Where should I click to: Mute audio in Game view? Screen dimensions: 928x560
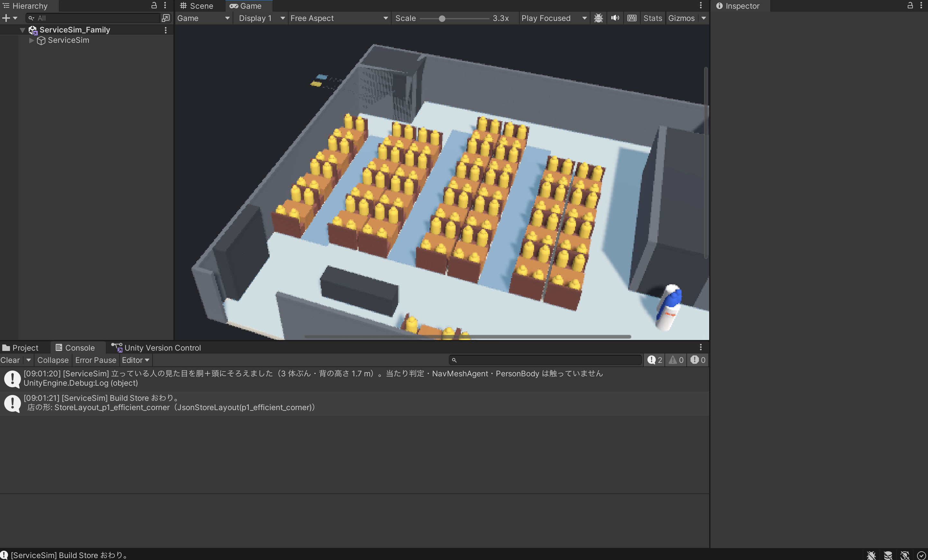pyautogui.click(x=615, y=18)
